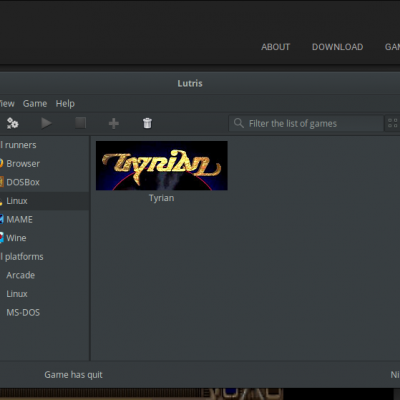Image resolution: width=400 pixels, height=400 pixels.
Task: Play the selected game
Action: click(x=46, y=123)
